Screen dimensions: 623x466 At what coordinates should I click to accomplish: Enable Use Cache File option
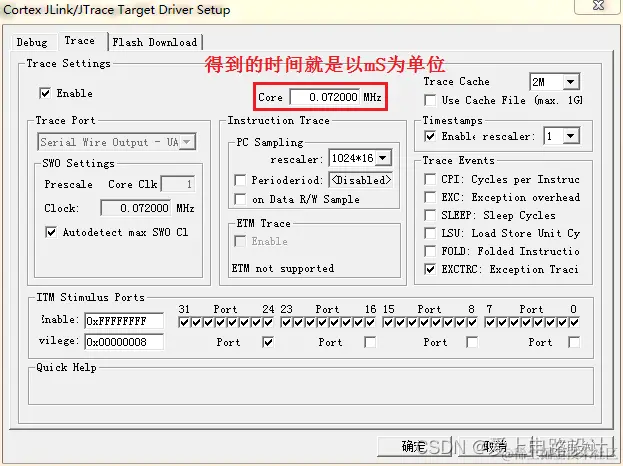pos(430,100)
